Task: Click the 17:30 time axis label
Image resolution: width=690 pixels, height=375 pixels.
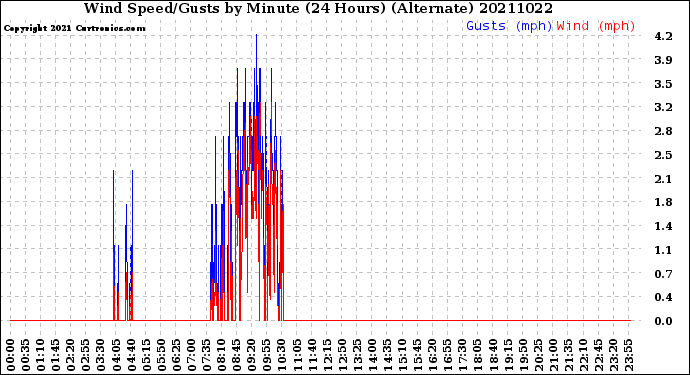Action: (x=463, y=355)
